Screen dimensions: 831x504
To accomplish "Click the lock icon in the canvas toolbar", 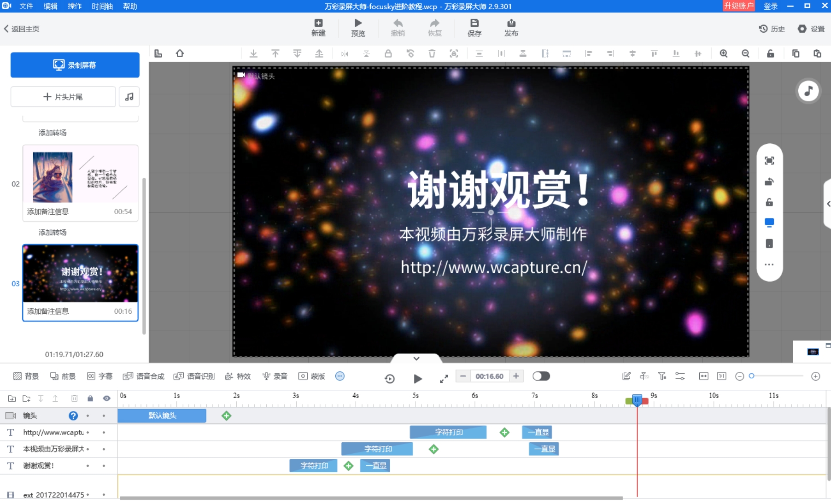I will coord(388,53).
